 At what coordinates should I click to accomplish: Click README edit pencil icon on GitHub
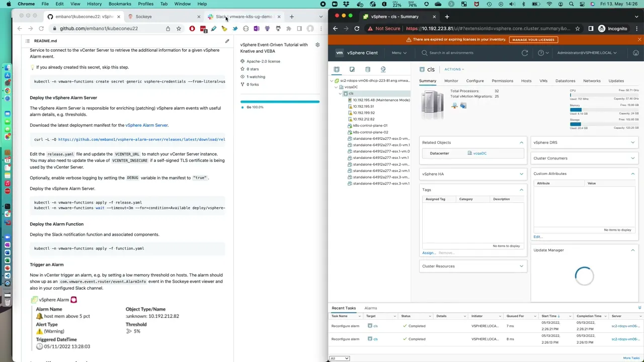[227, 41]
